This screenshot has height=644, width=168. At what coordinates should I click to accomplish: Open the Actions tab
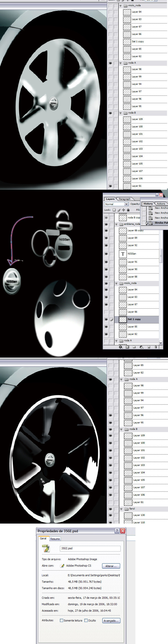[161, 204]
